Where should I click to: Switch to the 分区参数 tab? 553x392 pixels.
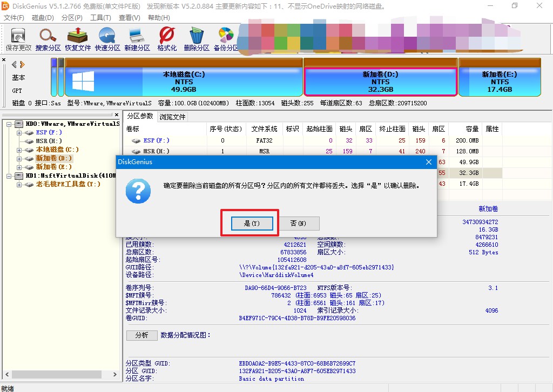click(x=140, y=116)
